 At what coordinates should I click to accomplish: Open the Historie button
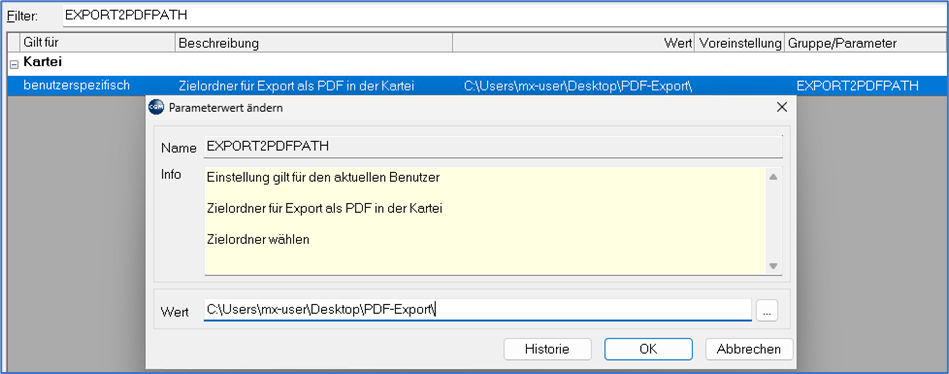pyautogui.click(x=547, y=349)
